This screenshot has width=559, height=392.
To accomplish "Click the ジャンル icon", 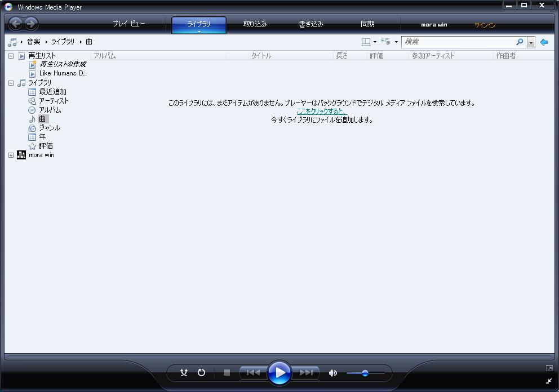I will pos(32,128).
